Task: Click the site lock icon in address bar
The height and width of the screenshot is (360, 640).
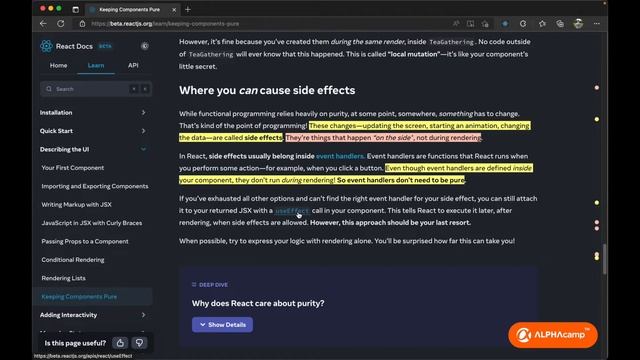Action: [x=82, y=24]
